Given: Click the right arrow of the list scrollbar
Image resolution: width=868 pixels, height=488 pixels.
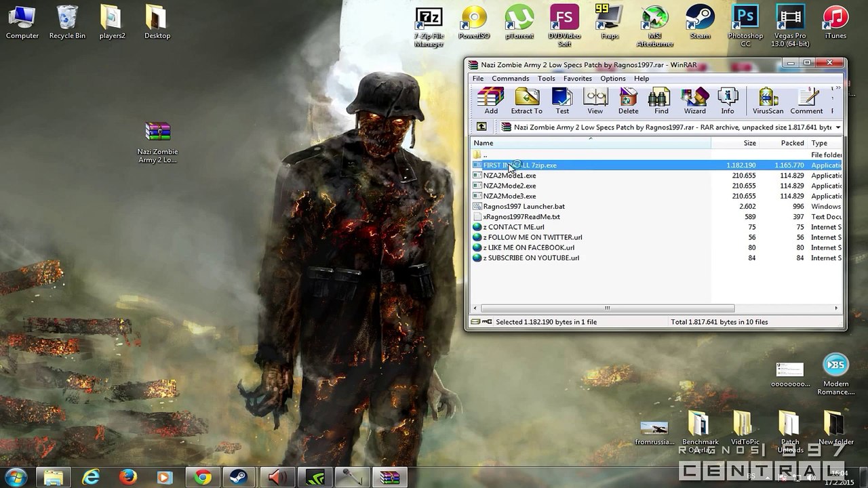Looking at the screenshot, I should [x=836, y=308].
